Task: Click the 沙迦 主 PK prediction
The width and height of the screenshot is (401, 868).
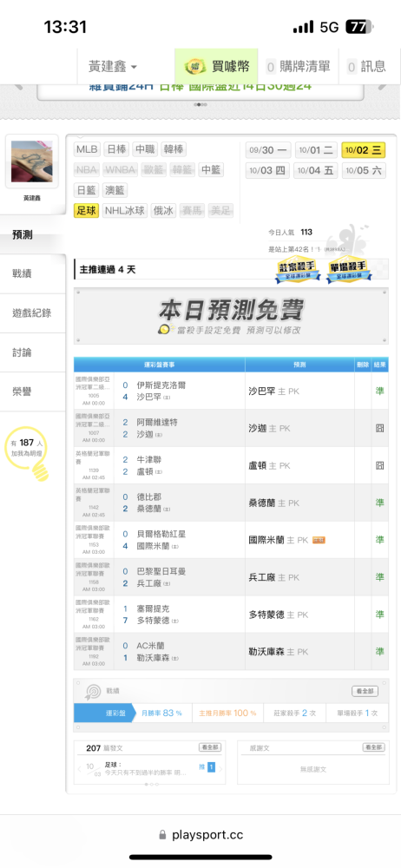Action: point(269,429)
